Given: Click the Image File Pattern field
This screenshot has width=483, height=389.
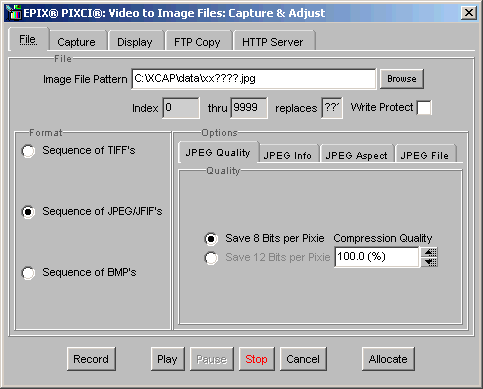Looking at the screenshot, I should [x=254, y=79].
